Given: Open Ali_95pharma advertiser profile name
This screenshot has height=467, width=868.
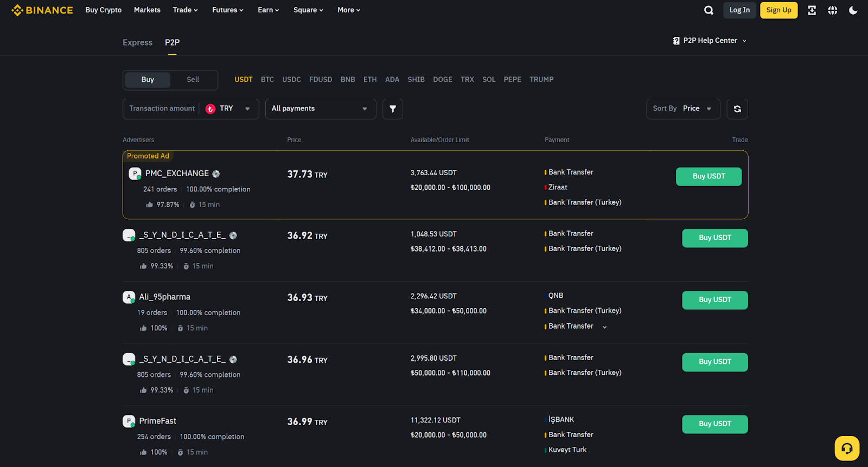Looking at the screenshot, I should [164, 297].
